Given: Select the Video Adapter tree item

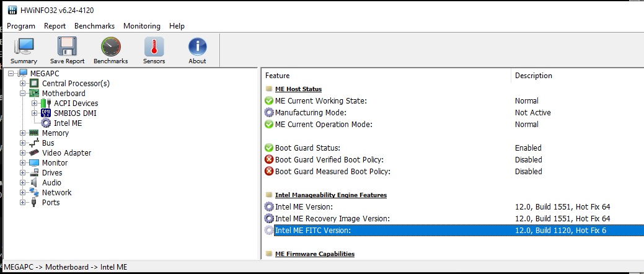Looking at the screenshot, I should click(x=66, y=153).
